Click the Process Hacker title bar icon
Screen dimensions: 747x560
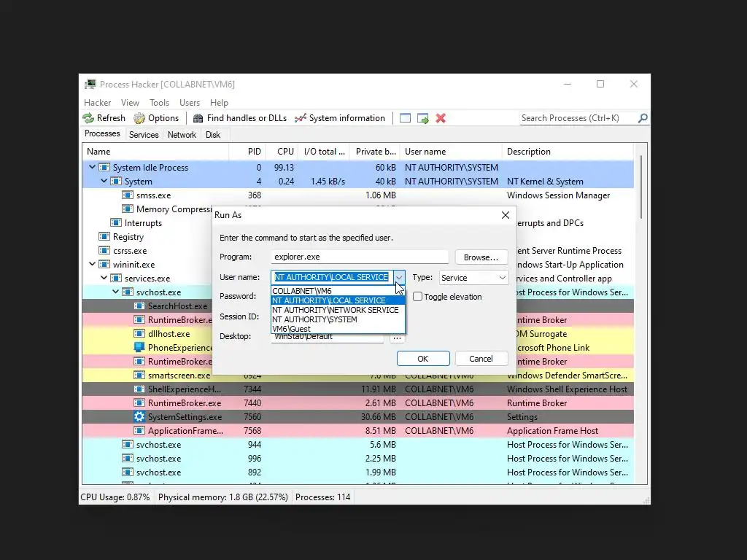click(90, 85)
